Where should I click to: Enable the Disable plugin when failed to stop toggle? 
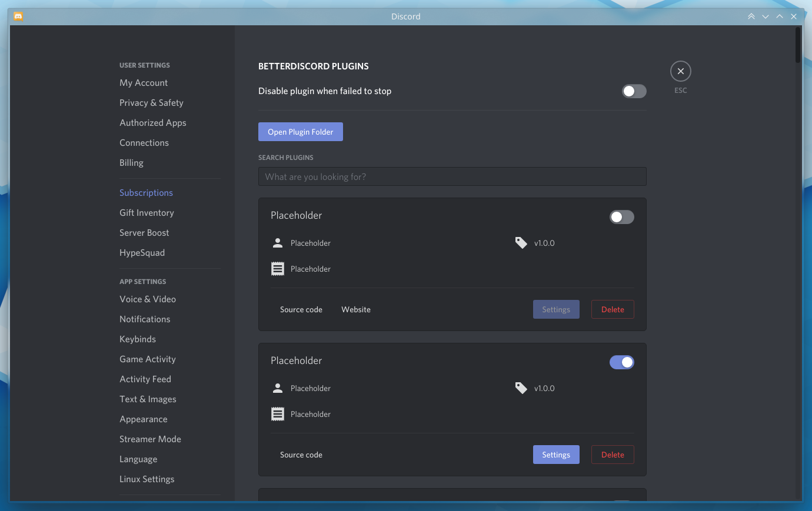pyautogui.click(x=634, y=91)
